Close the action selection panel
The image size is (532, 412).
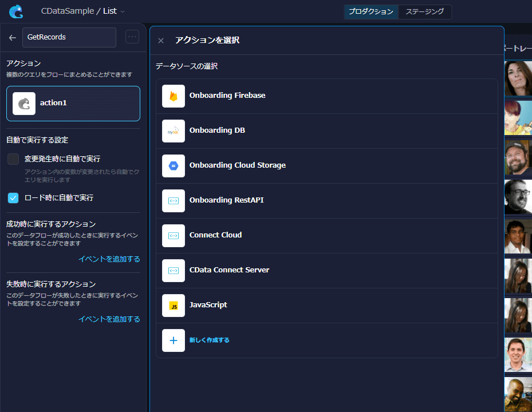coord(161,41)
